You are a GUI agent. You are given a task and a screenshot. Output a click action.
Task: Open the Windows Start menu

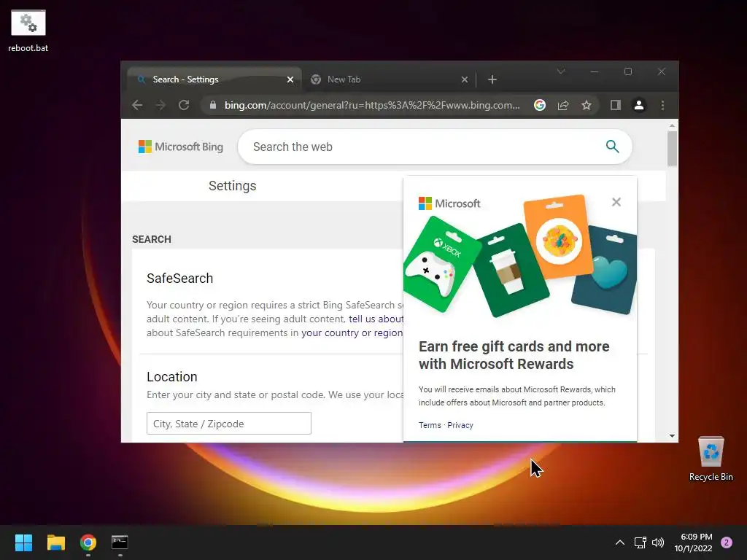coord(23,542)
